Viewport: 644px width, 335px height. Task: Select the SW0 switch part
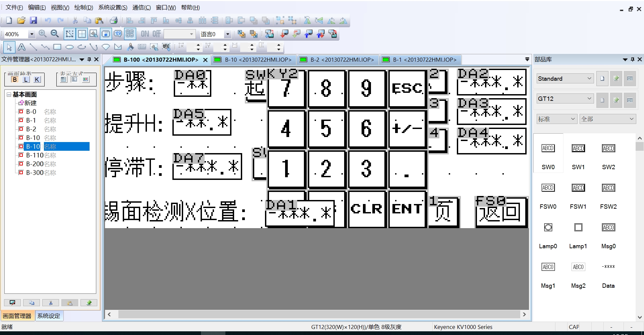tap(548, 153)
